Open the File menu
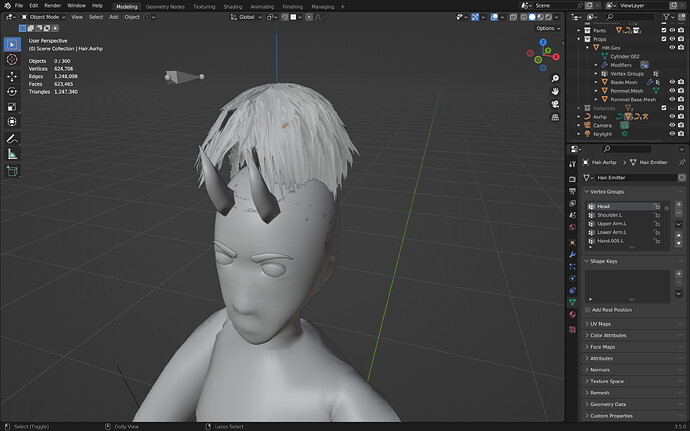The width and height of the screenshot is (690, 431). 19,6
